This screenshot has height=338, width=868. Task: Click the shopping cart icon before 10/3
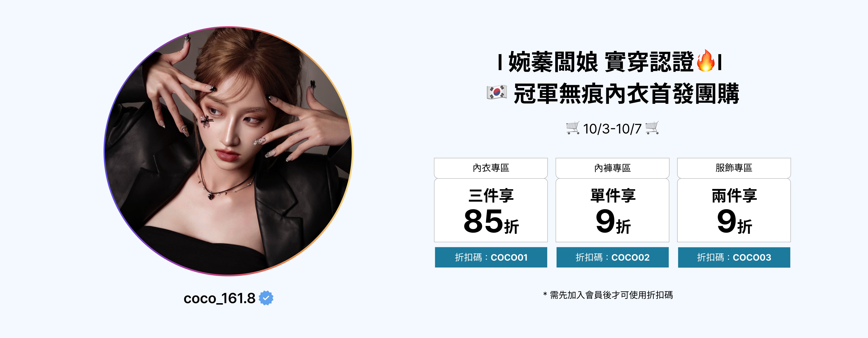(573, 128)
